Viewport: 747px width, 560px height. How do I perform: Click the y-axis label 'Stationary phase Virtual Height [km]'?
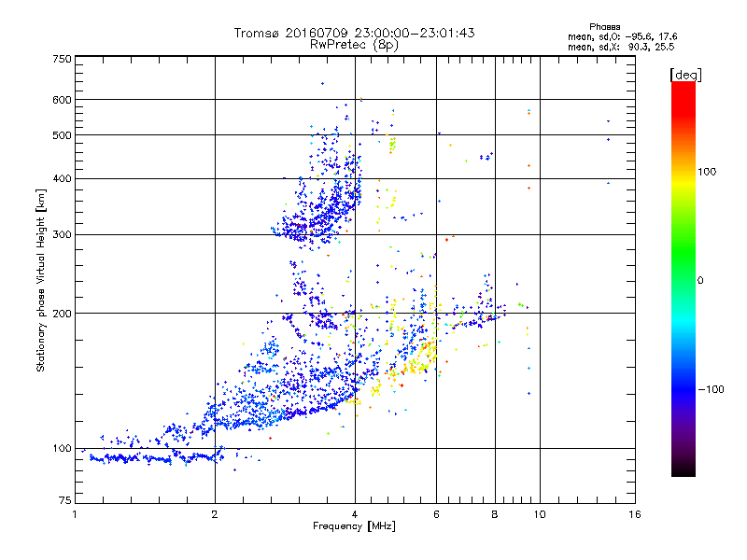[x=41, y=280]
